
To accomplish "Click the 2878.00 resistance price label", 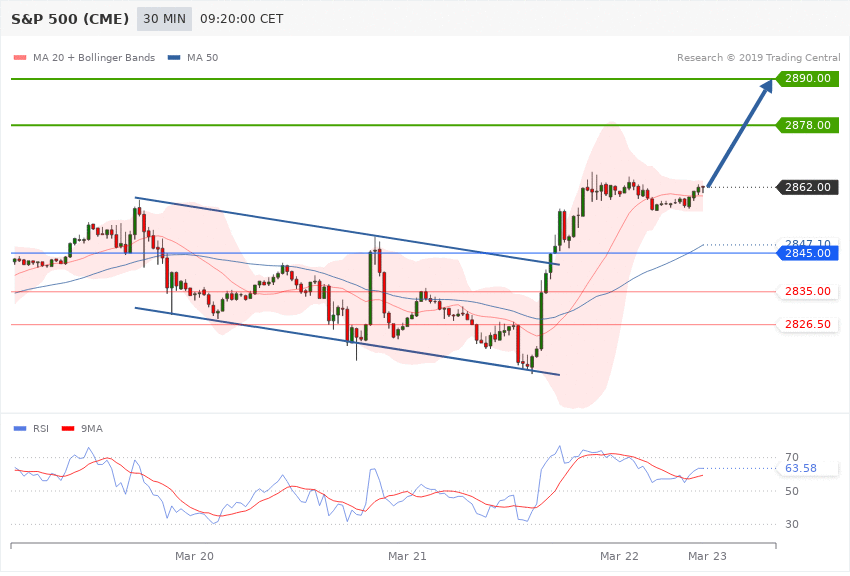I will (x=808, y=125).
